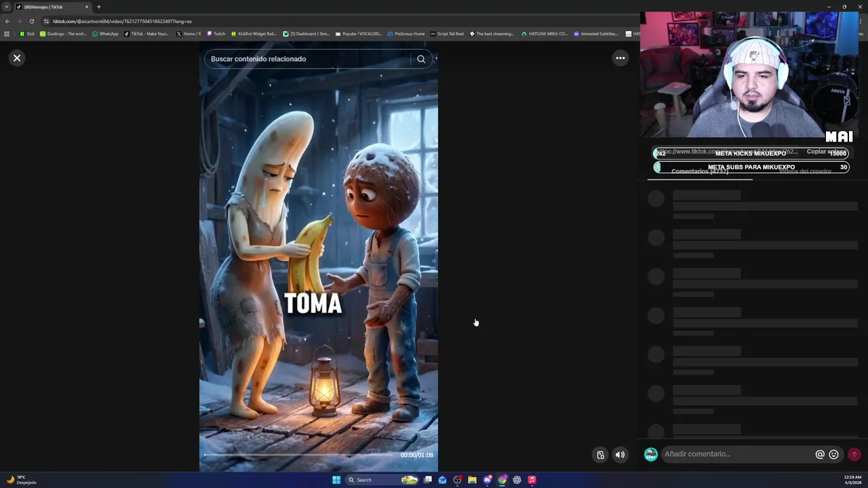Switch to Videos del creador tab
The height and width of the screenshot is (488, 868).
click(x=805, y=171)
